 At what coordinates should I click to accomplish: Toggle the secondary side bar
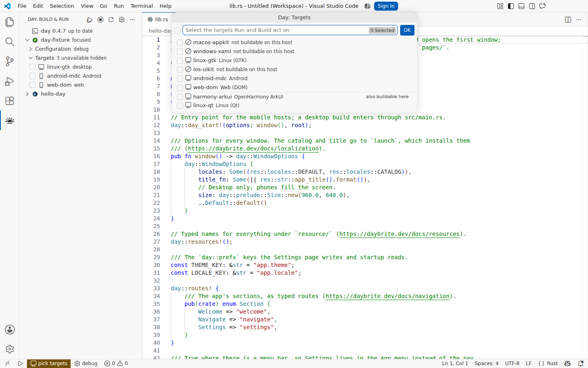(x=532, y=6)
